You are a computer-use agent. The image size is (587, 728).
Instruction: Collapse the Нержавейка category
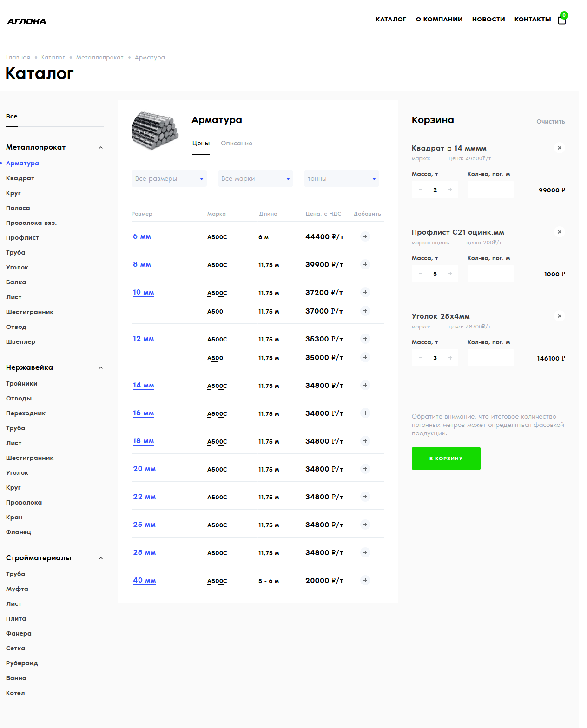tap(101, 367)
